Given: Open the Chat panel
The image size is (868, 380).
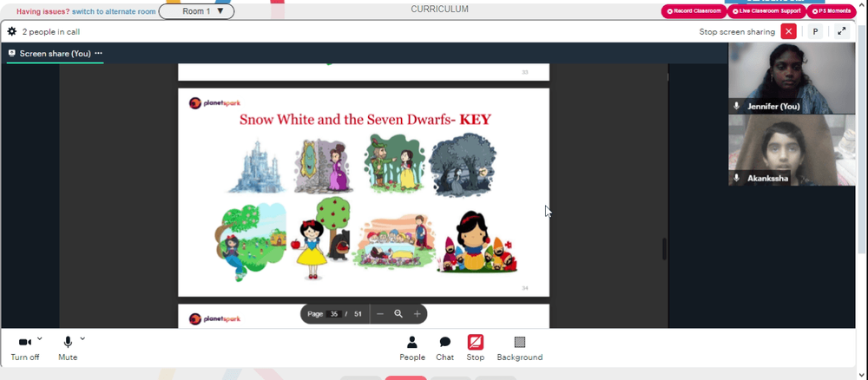Looking at the screenshot, I should coord(445,349).
